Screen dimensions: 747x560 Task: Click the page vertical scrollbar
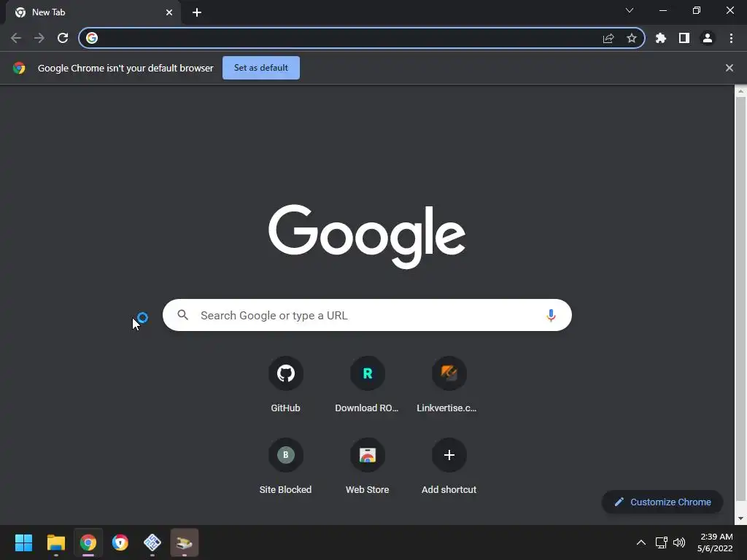[740, 300]
